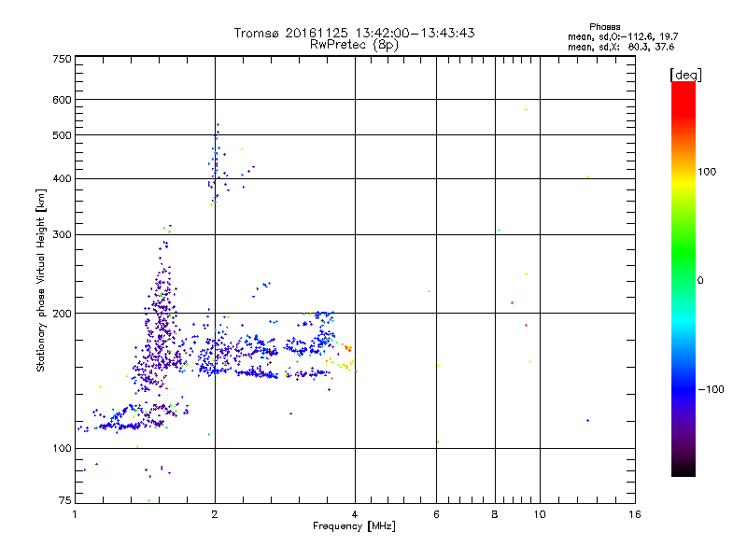The width and height of the screenshot is (747, 560).
Task: Click the y-axis tick label '500'
Action: 63,135
